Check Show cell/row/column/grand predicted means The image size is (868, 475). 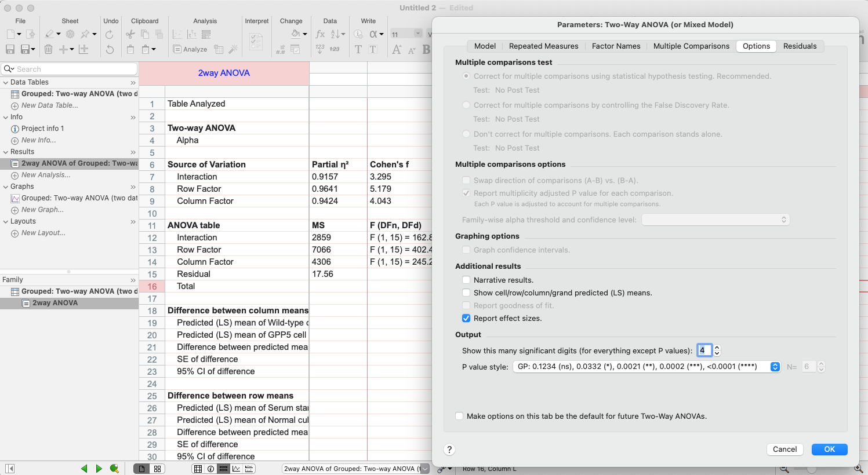[466, 293]
